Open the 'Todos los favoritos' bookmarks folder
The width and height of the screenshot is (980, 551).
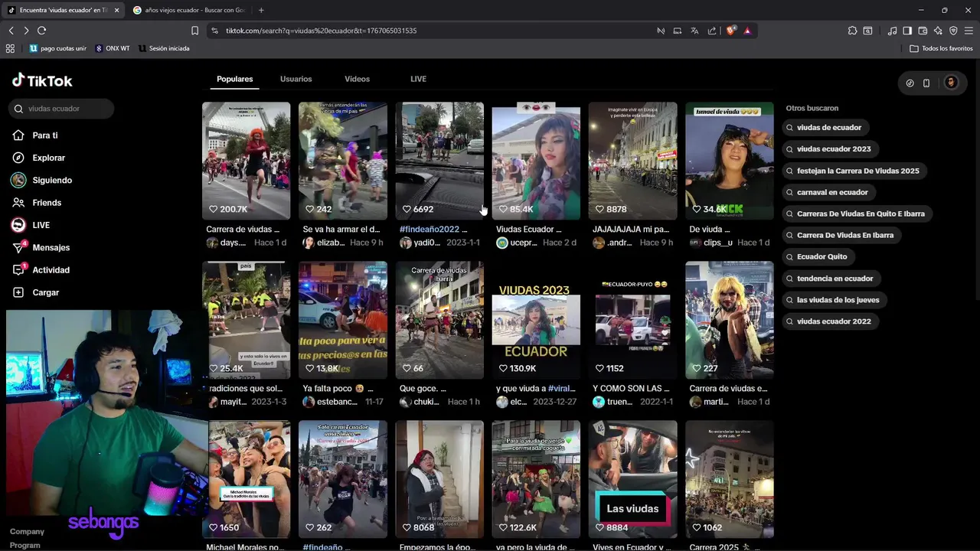coord(941,48)
